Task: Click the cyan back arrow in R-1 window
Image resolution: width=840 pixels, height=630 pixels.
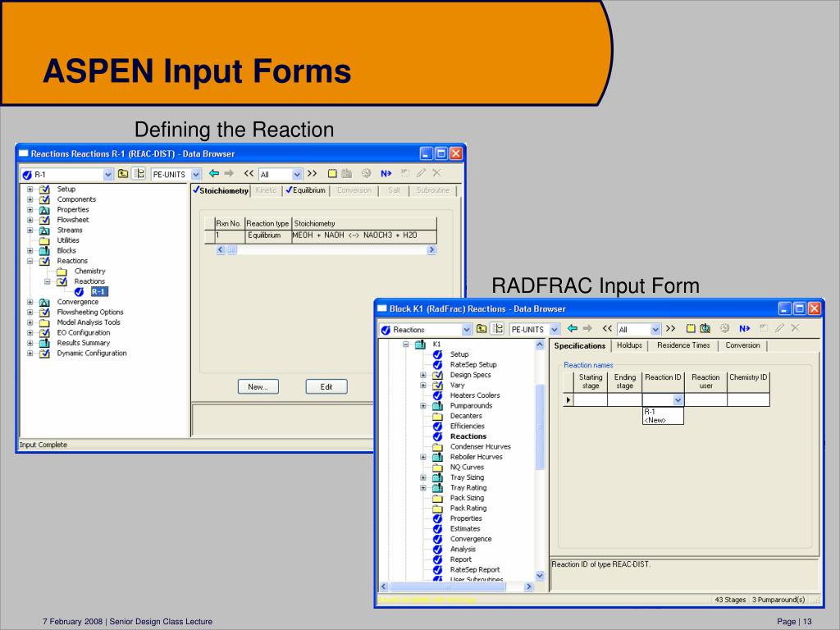Action: click(214, 173)
